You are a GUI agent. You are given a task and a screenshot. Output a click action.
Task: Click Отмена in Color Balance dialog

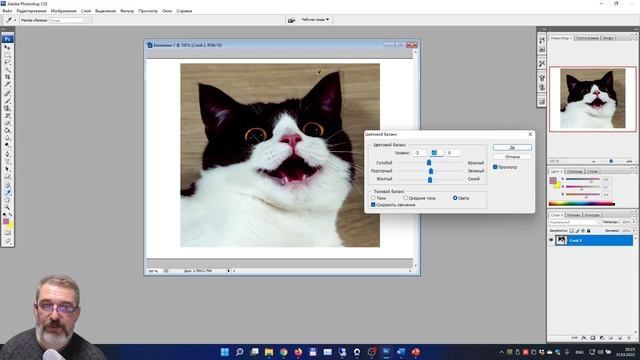[512, 157]
